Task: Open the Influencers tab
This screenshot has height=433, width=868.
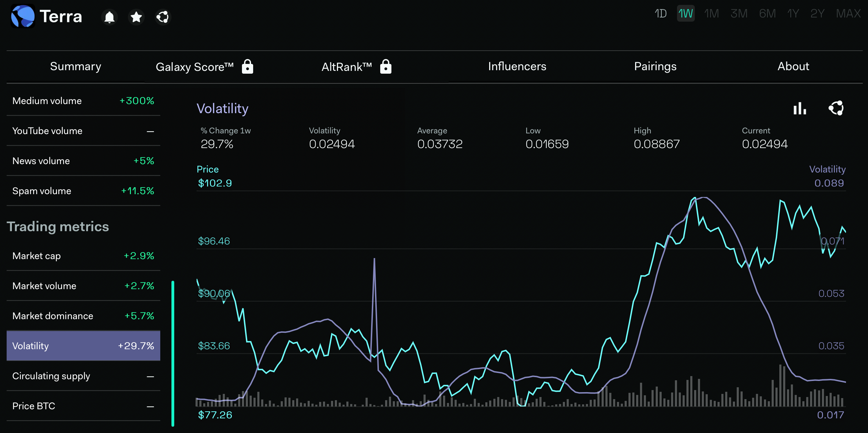Action: pos(517,66)
